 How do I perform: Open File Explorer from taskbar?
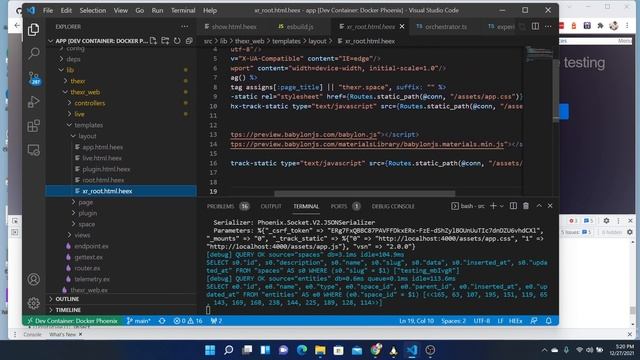click(x=320, y=350)
